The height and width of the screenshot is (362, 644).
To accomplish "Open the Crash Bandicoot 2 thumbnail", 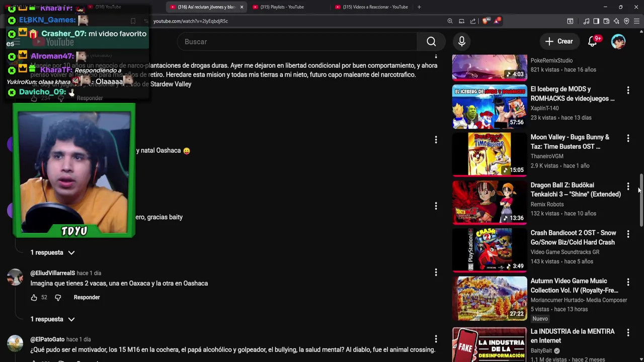I will tap(490, 250).
